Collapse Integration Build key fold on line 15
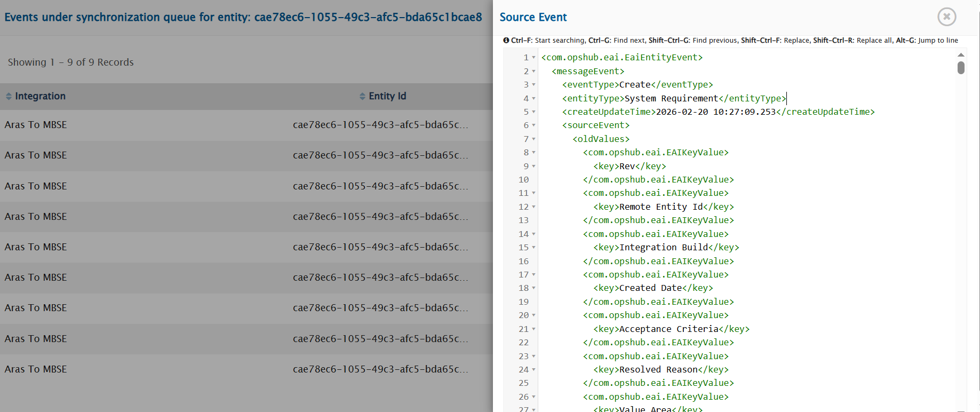 (x=533, y=248)
